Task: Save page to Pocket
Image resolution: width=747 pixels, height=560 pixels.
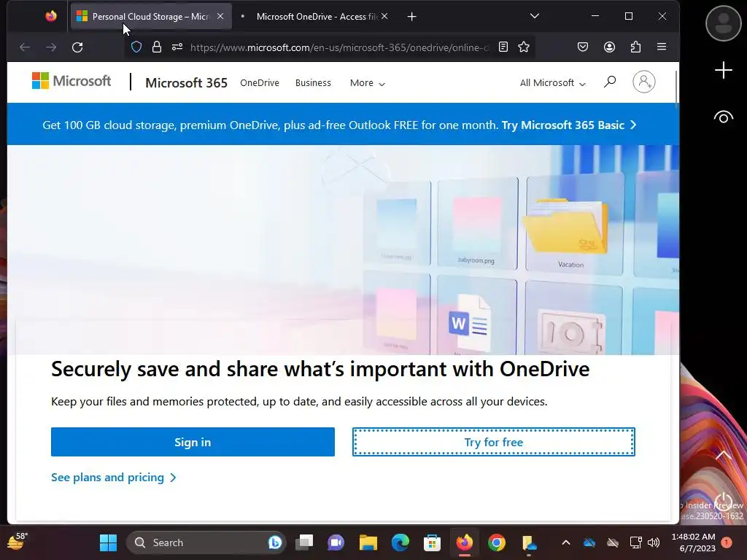Action: click(x=583, y=47)
